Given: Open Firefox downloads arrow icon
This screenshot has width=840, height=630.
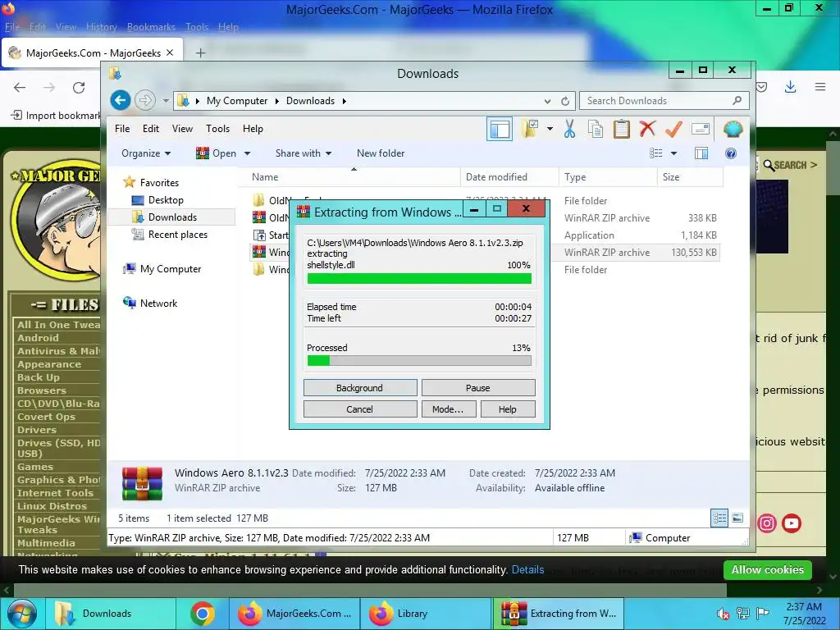Looking at the screenshot, I should coord(790,87).
